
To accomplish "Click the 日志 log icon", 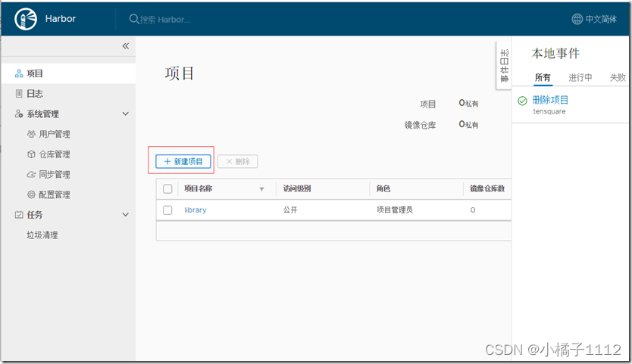I will pyautogui.click(x=19, y=93).
